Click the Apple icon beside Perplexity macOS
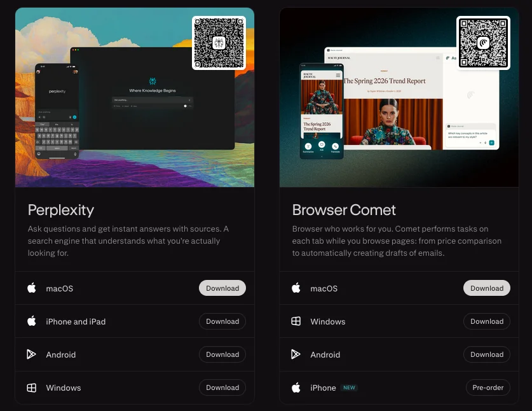 pos(31,288)
